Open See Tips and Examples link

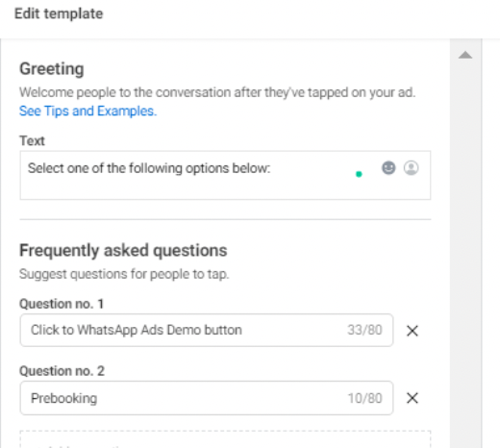point(87,111)
